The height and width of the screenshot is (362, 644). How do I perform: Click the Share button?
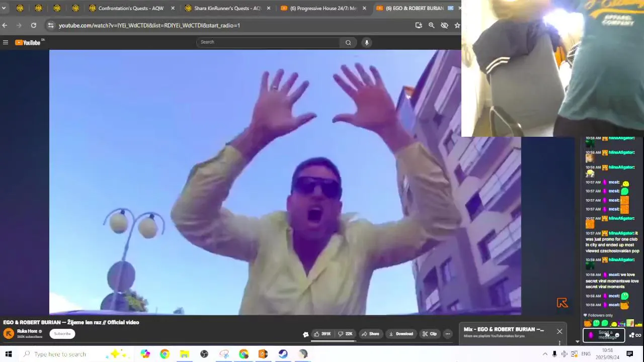370,334
